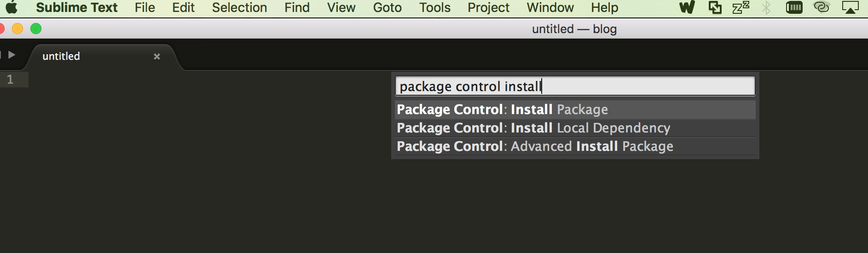Click the tab scroll arrow left of untitled tab

pos(12,55)
